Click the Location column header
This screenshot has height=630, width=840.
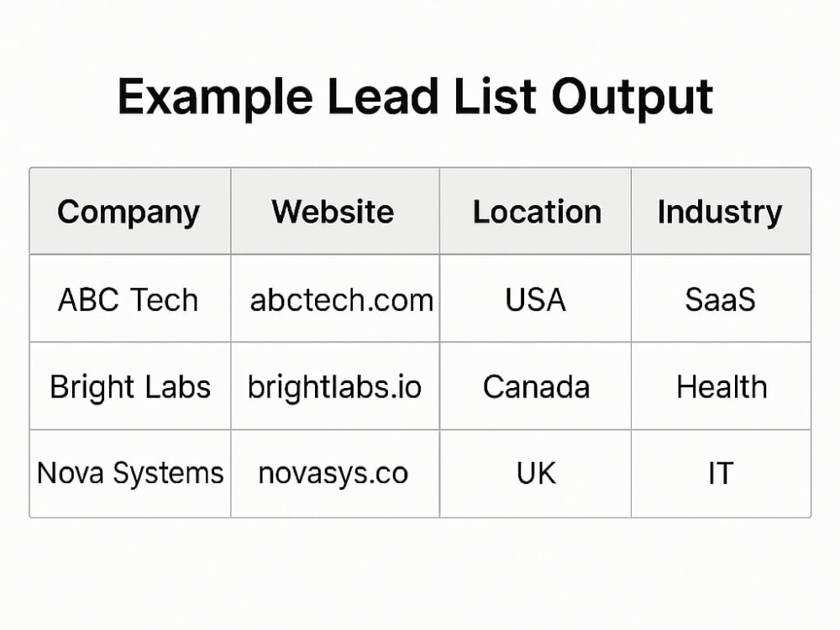(x=537, y=213)
